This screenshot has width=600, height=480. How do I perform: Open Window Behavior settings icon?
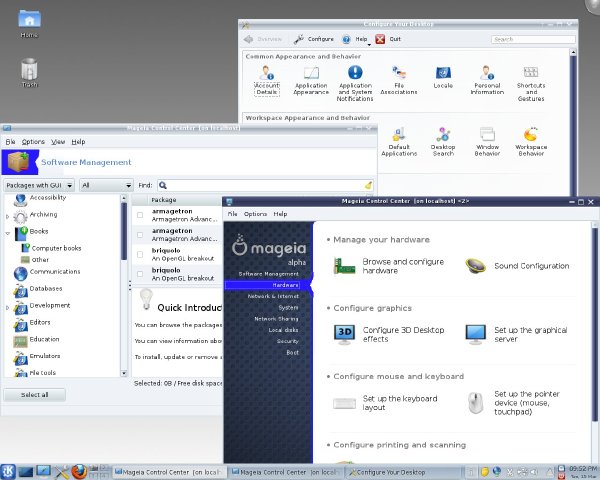[487, 142]
